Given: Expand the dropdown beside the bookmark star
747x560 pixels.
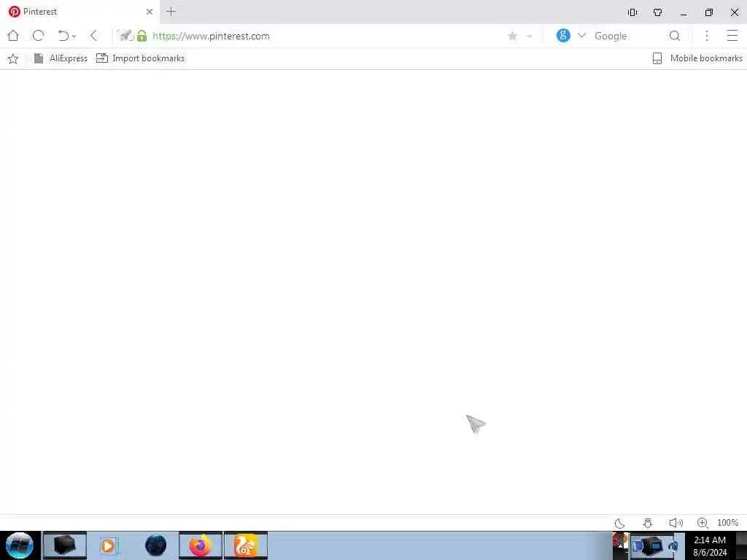Looking at the screenshot, I should (530, 36).
